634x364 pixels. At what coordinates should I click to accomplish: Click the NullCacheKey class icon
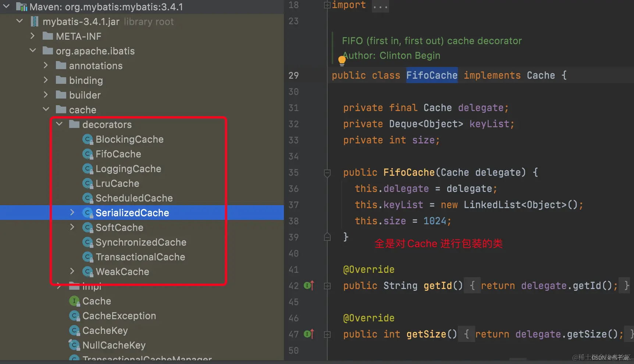click(74, 345)
